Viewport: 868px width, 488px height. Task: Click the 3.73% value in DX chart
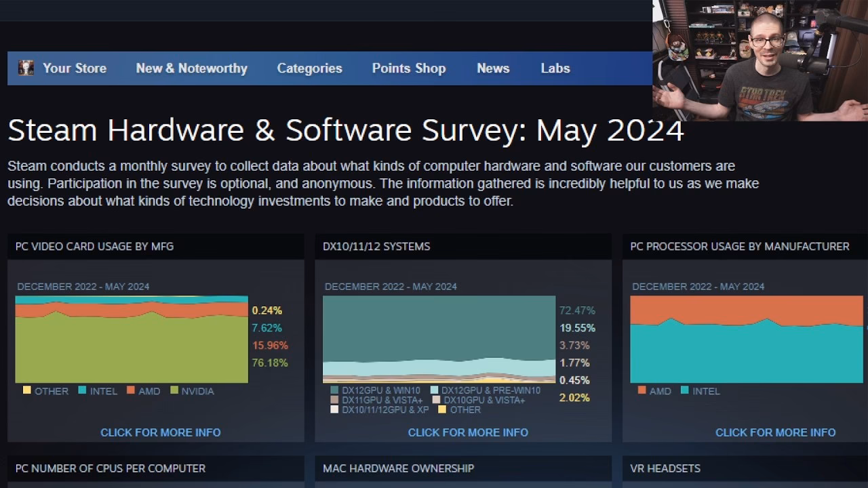coord(574,345)
